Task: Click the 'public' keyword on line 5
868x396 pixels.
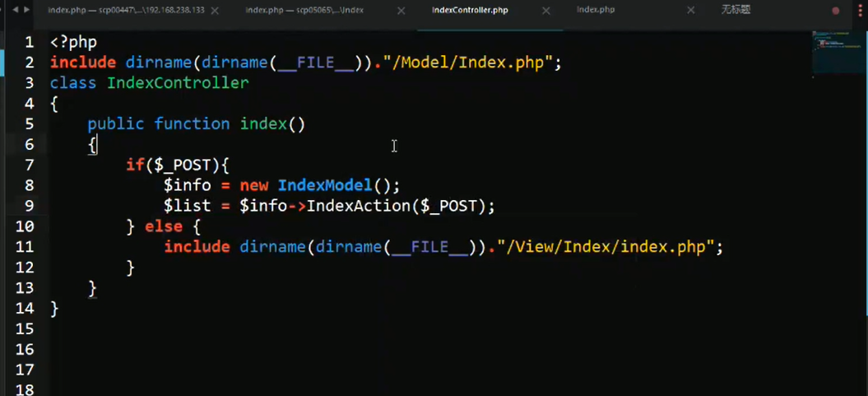Action: 116,124
